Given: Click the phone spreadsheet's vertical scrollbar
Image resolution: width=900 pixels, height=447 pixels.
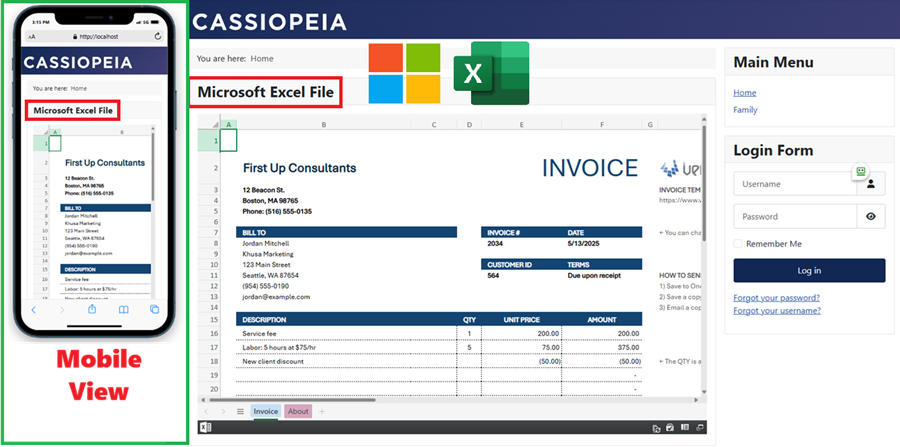Looking at the screenshot, I should pyautogui.click(x=153, y=166).
